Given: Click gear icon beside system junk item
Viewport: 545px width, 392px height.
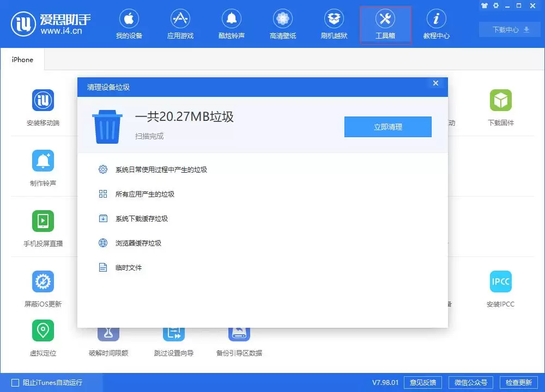Looking at the screenshot, I should pos(103,169).
